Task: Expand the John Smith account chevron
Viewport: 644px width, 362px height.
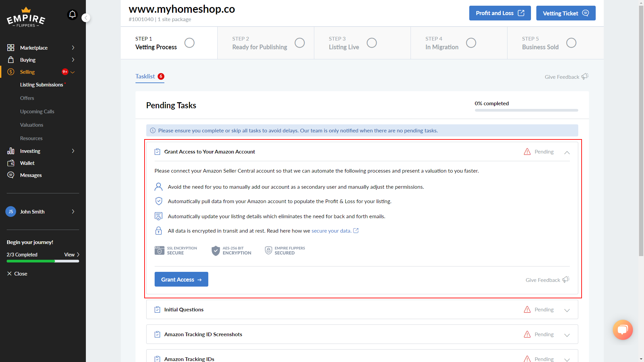Action: click(x=73, y=212)
